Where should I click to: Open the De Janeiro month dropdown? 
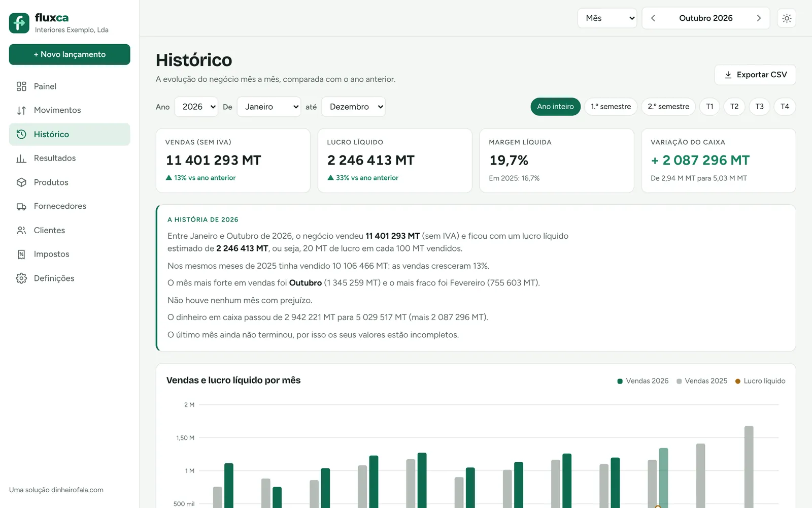pos(269,107)
